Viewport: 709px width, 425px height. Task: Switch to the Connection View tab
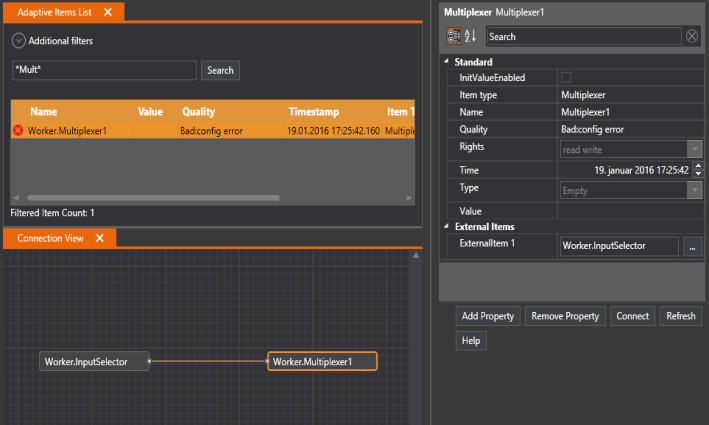click(48, 238)
